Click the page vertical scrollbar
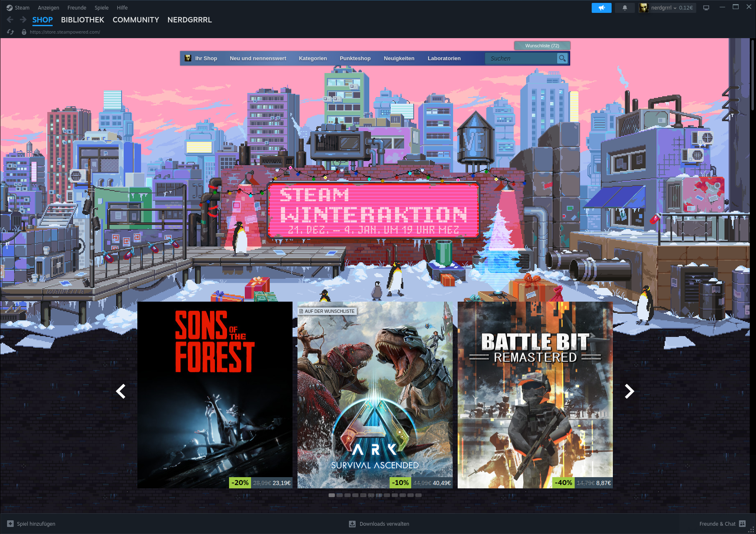This screenshot has height=534, width=756. pyautogui.click(x=752, y=75)
